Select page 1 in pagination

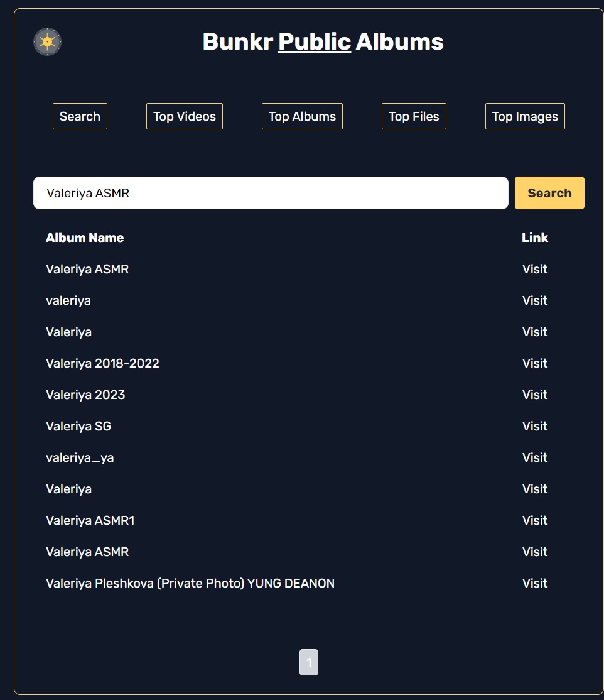point(309,662)
